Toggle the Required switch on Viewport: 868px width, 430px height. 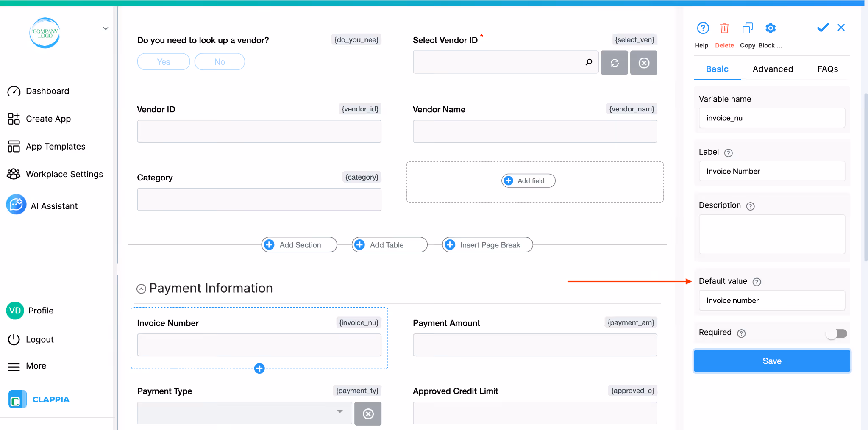click(837, 333)
